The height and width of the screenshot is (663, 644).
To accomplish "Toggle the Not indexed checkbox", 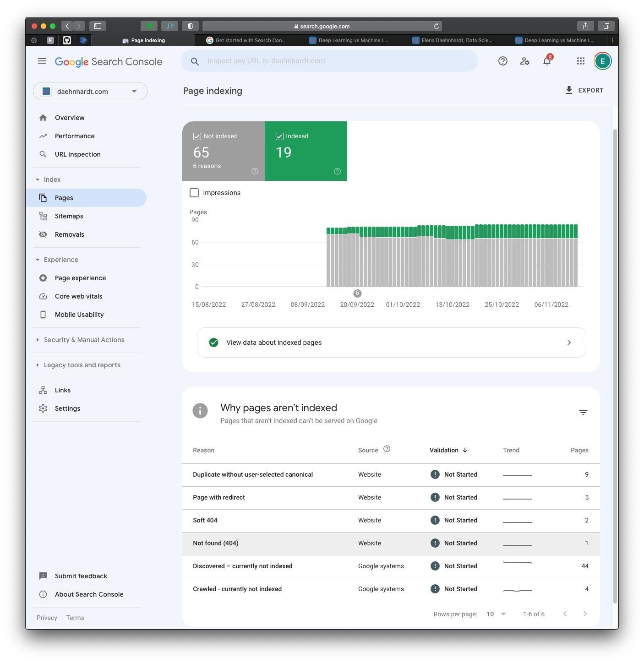I will 197,136.
